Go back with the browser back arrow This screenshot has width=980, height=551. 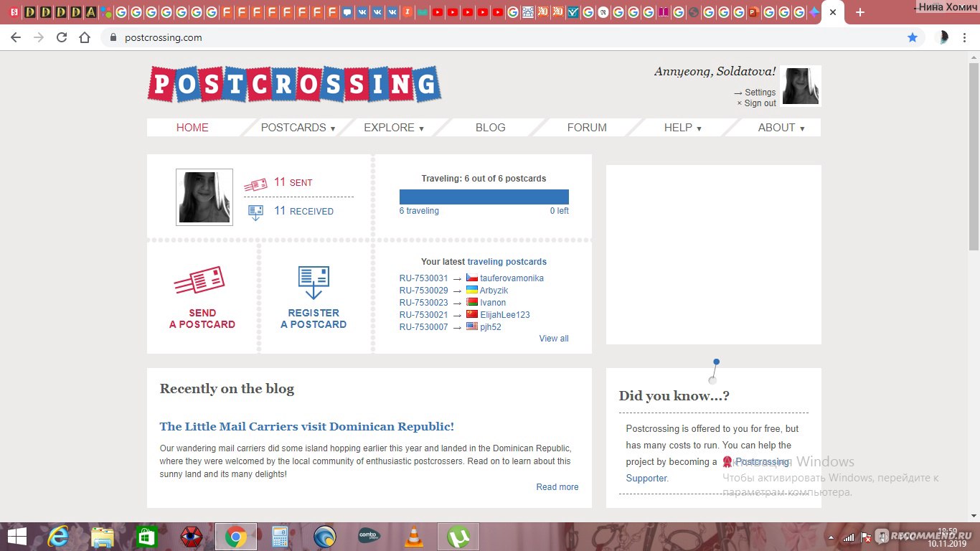pyautogui.click(x=16, y=37)
